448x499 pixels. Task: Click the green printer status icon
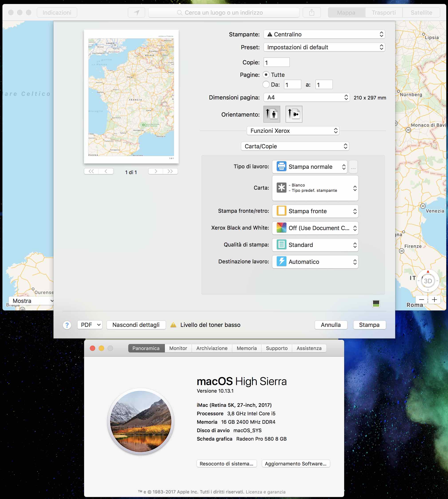tap(376, 303)
